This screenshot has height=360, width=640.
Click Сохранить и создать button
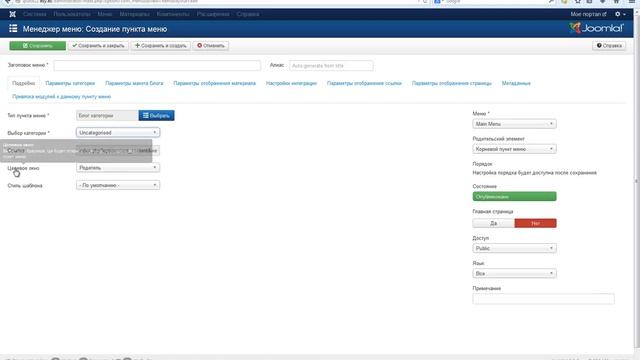pos(160,46)
